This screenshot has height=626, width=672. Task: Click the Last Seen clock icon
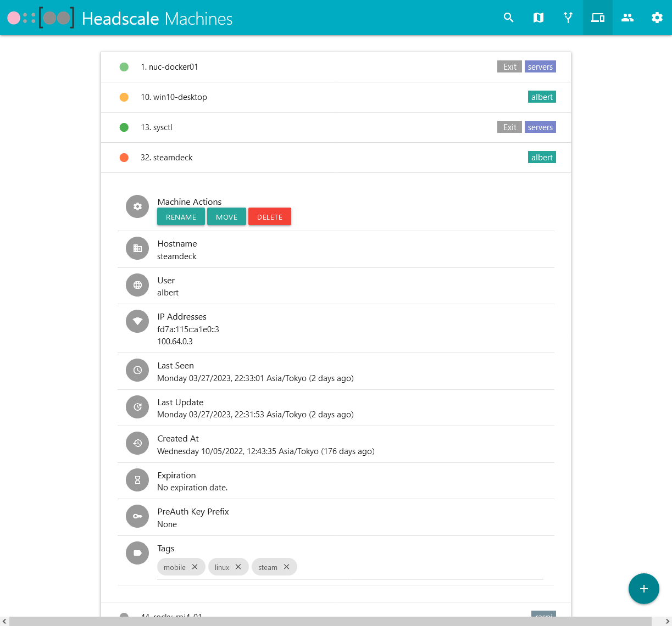(x=137, y=370)
